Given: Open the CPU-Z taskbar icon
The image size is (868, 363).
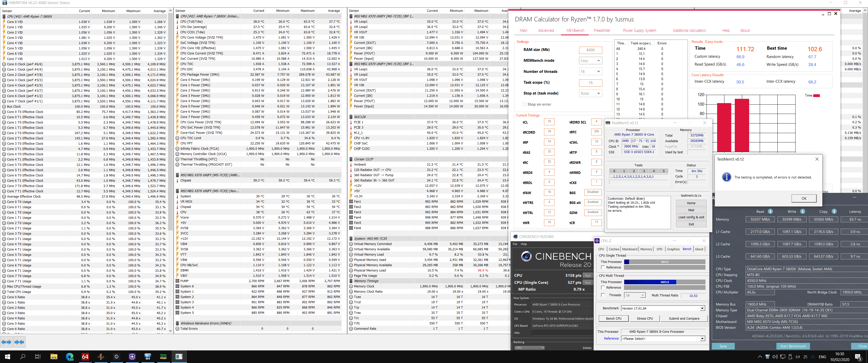Looking at the screenshot, I should click(132, 357).
